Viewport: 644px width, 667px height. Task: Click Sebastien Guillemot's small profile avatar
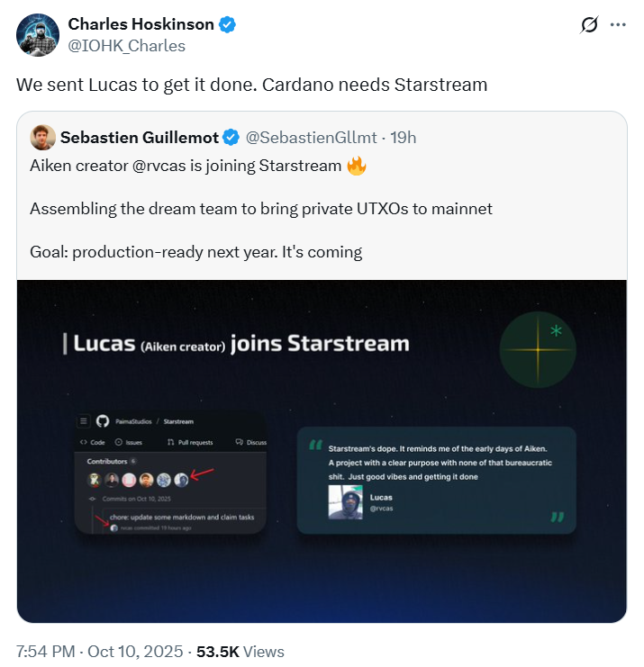point(41,137)
